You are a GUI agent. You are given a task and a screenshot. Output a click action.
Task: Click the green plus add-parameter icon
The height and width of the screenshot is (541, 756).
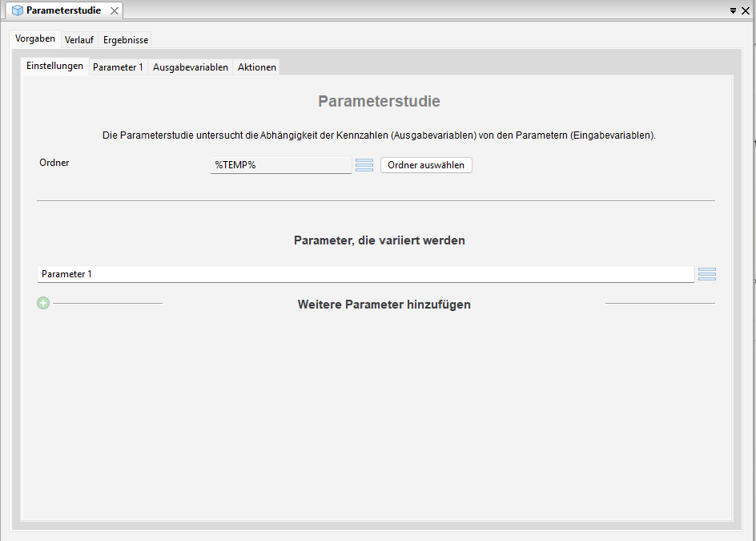point(43,304)
